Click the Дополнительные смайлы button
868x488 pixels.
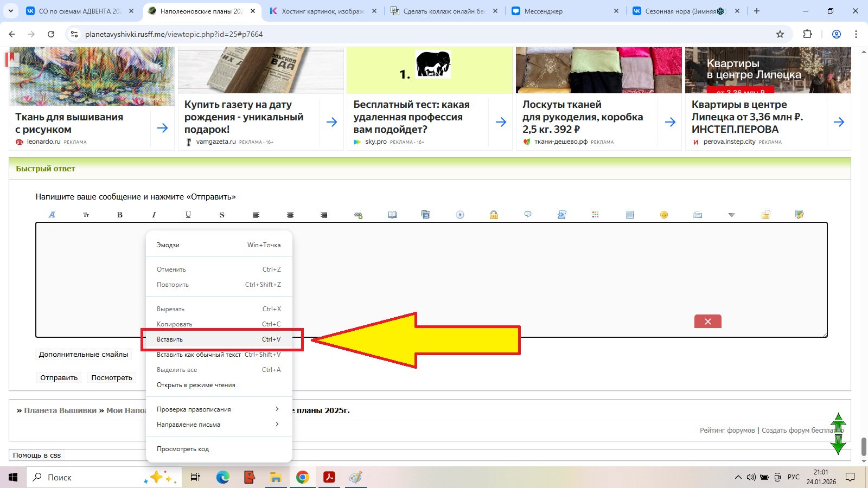coord(84,355)
